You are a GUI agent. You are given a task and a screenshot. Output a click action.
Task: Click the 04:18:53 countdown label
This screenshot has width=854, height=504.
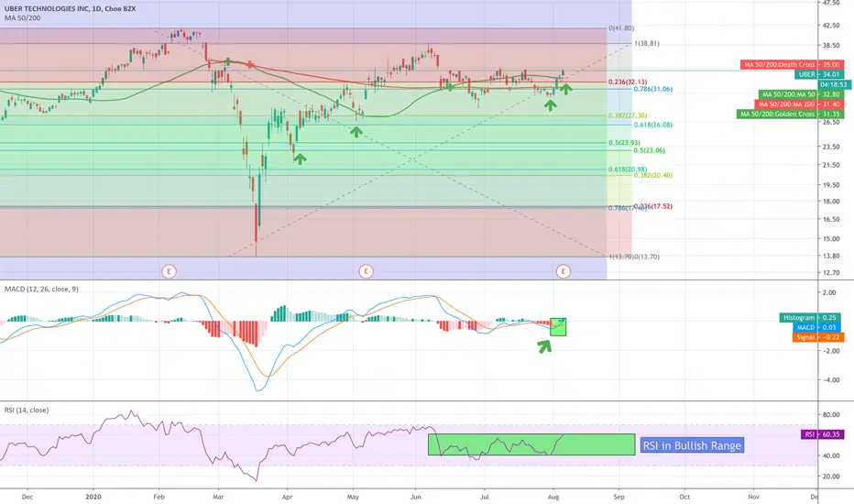pyautogui.click(x=835, y=84)
